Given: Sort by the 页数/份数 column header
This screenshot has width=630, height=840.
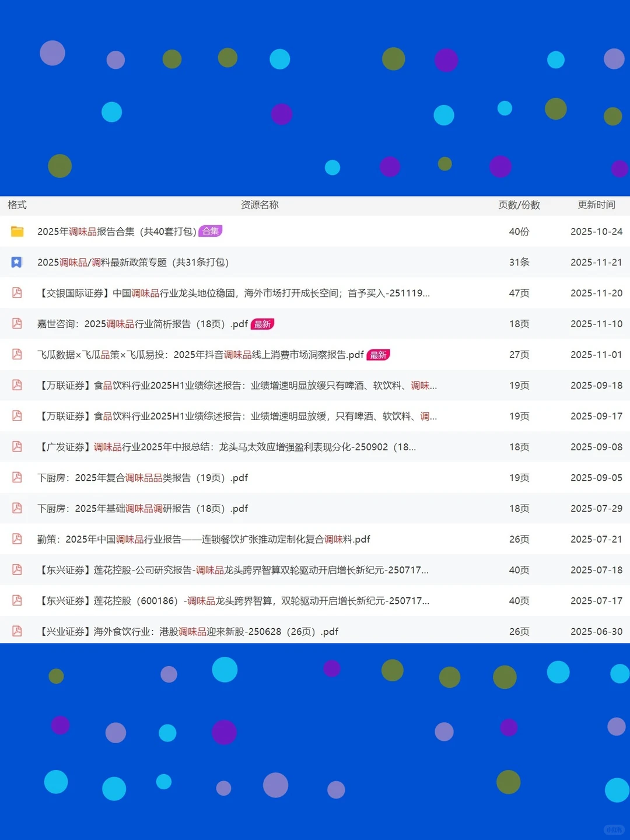Looking at the screenshot, I should pyautogui.click(x=518, y=205).
